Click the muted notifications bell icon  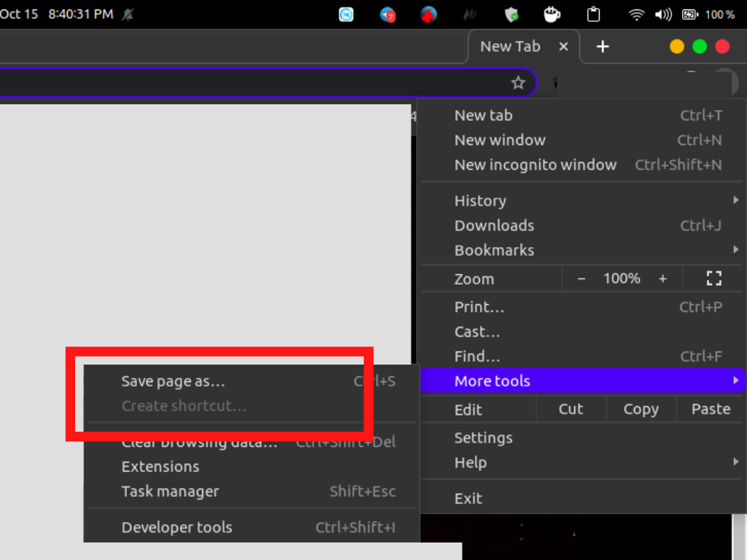pyautogui.click(x=128, y=15)
